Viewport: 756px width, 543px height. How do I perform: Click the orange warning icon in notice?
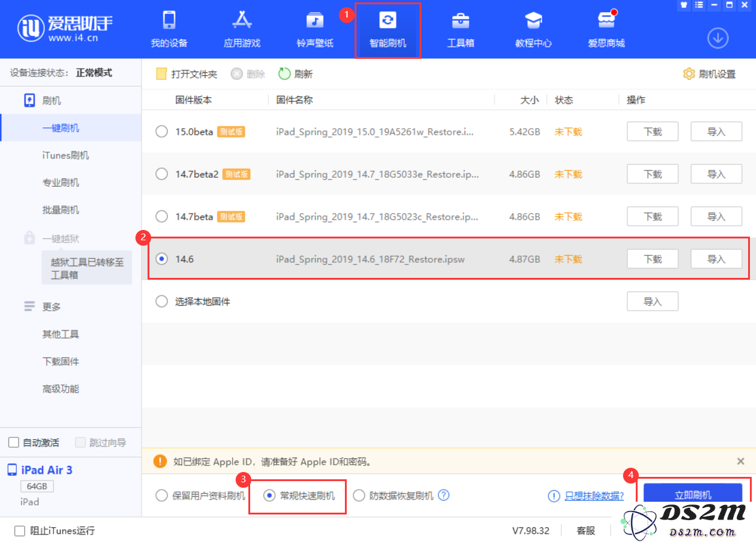point(160,462)
